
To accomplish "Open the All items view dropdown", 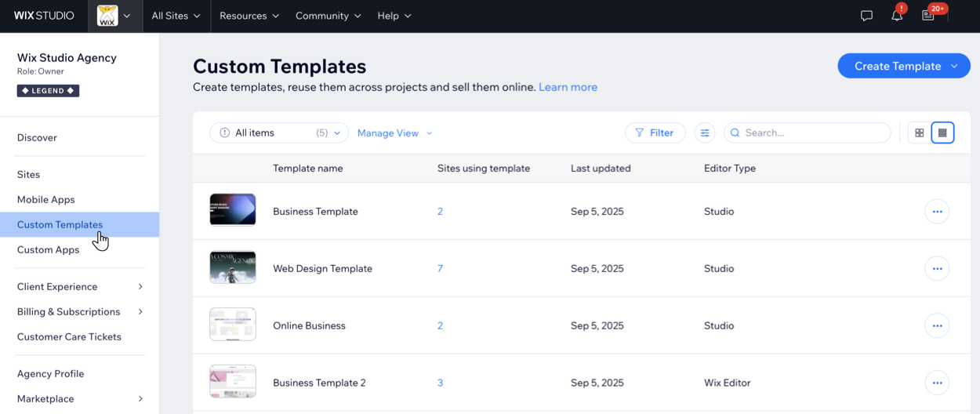I will (279, 133).
